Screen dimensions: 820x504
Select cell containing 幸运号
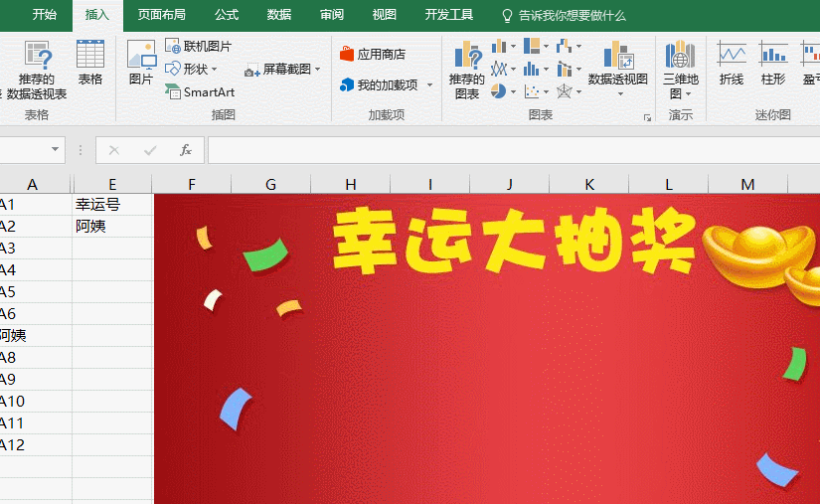[x=112, y=205]
